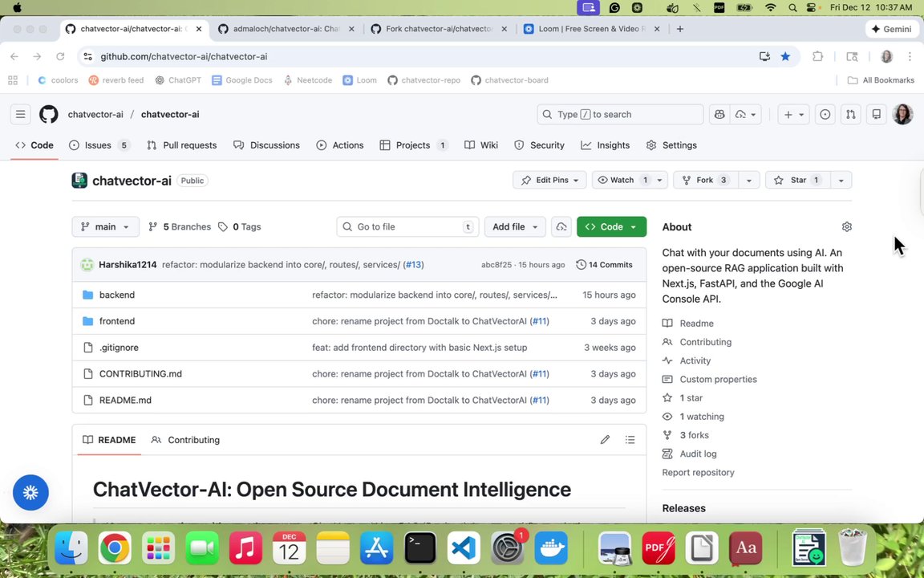Go to the Actions tab
Image resolution: width=924 pixels, height=578 pixels.
point(340,145)
